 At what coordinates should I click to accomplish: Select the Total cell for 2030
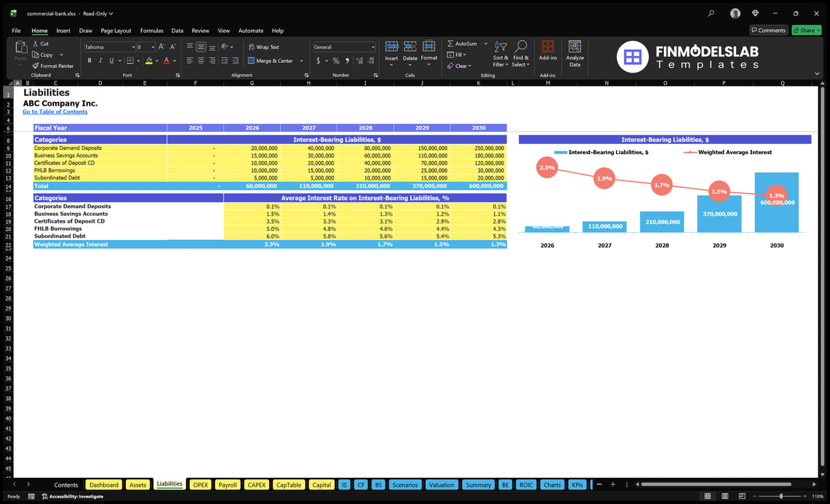pyautogui.click(x=479, y=186)
